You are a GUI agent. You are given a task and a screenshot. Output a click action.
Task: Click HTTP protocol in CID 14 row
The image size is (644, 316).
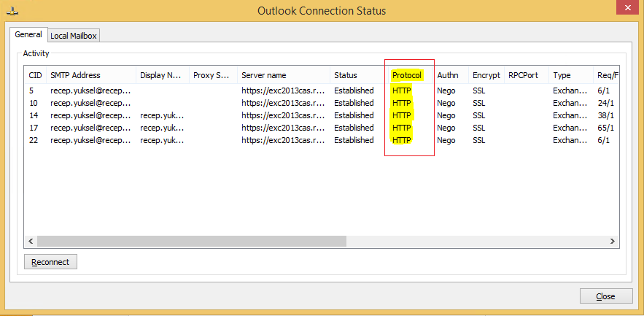tap(402, 115)
